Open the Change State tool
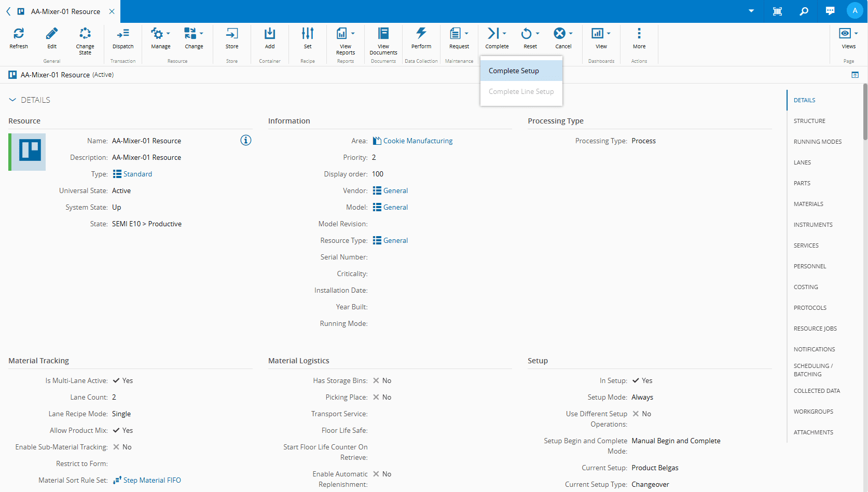Image resolution: width=868 pixels, height=492 pixels. 85,34
